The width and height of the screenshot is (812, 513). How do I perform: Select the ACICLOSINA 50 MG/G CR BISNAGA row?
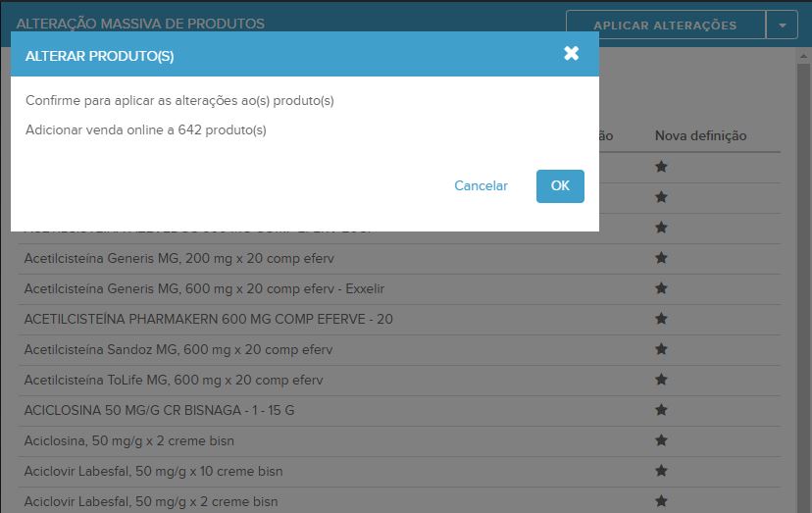[x=158, y=410]
